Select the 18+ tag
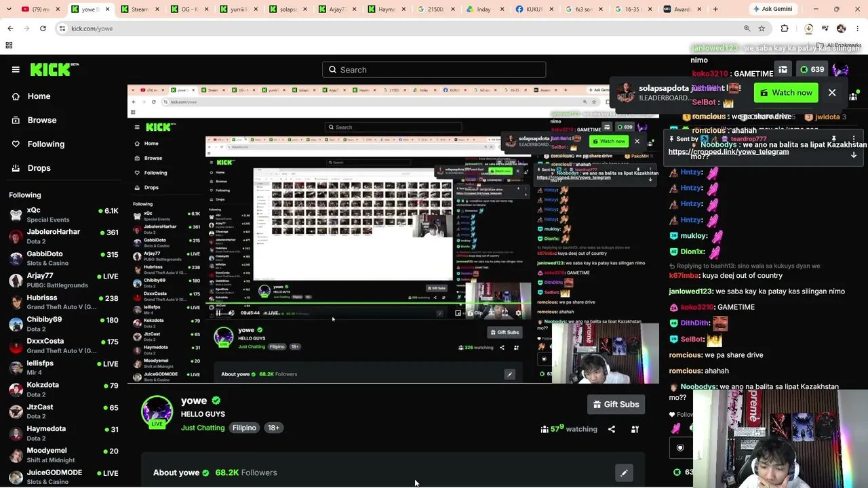The width and height of the screenshot is (868, 488). 273,428
